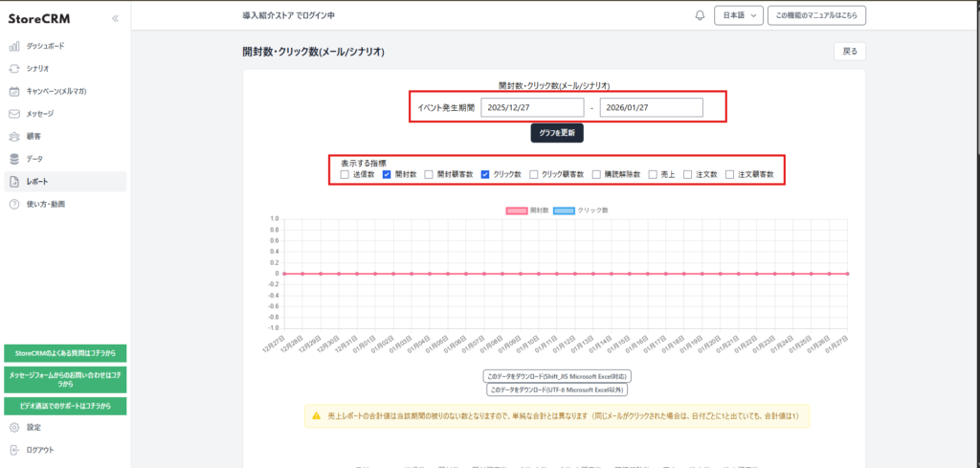Enable the 売上 checkbox
The width and height of the screenshot is (980, 468).
653,175
